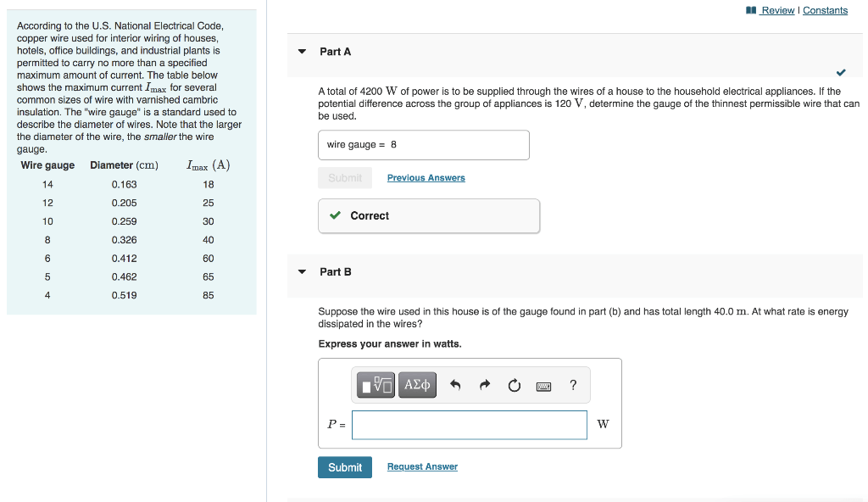The height and width of the screenshot is (502, 868).
Task: Click the green Correct feedback box
Action: pos(429,216)
